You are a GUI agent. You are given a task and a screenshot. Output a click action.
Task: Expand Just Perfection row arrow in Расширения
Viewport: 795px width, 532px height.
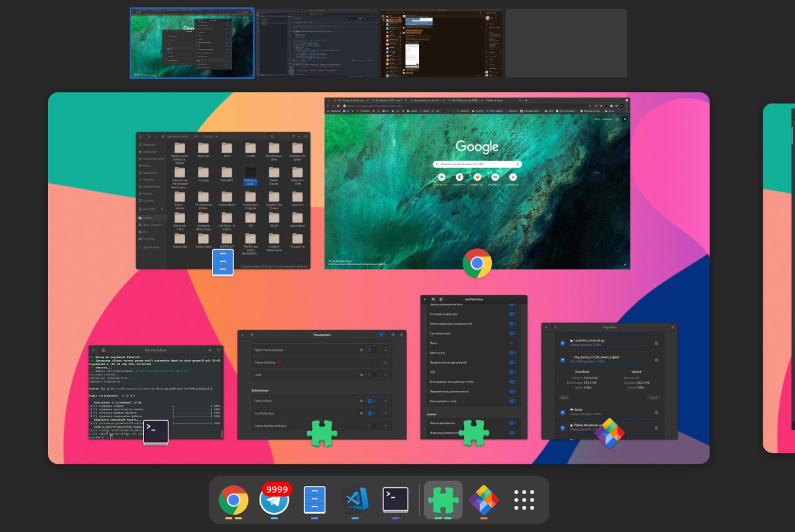tap(386, 413)
